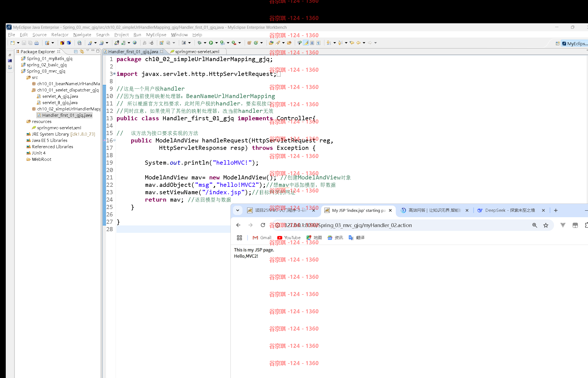Click the External Tools run icon
This screenshot has width=588, height=378.
tap(234, 43)
